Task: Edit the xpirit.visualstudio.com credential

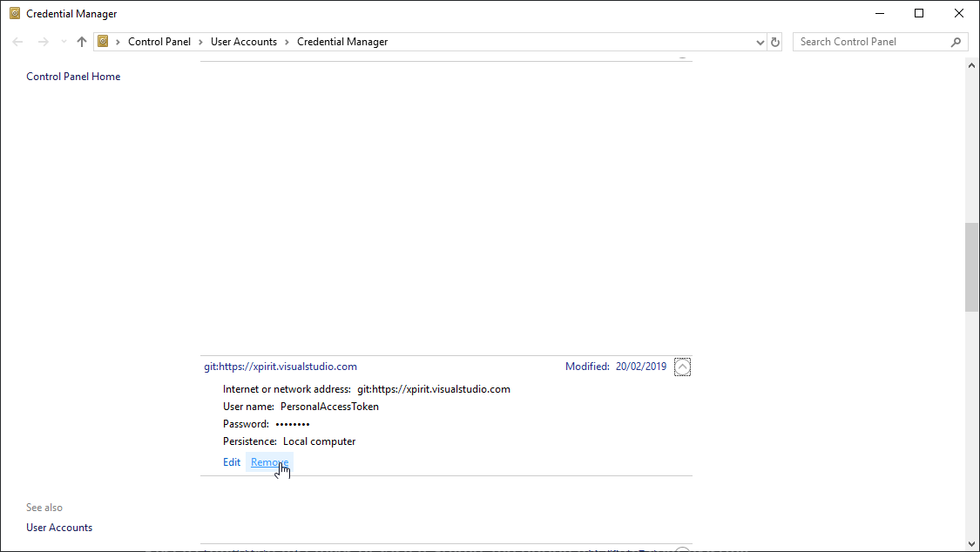Action: pyautogui.click(x=232, y=462)
